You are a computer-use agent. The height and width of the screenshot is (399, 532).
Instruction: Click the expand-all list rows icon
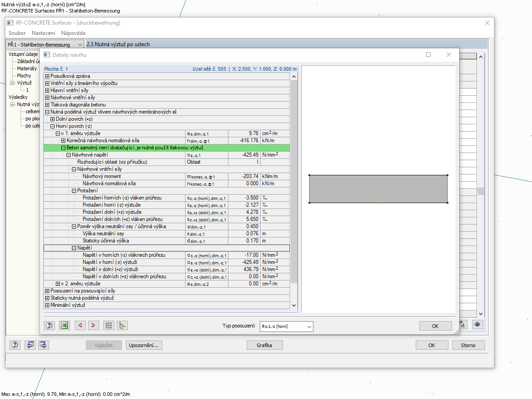tap(109, 325)
